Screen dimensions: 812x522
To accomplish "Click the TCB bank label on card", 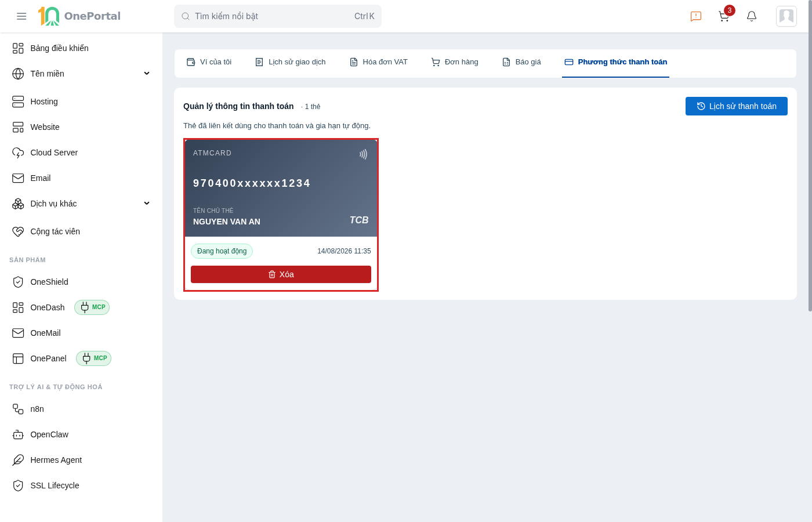I will click(359, 220).
